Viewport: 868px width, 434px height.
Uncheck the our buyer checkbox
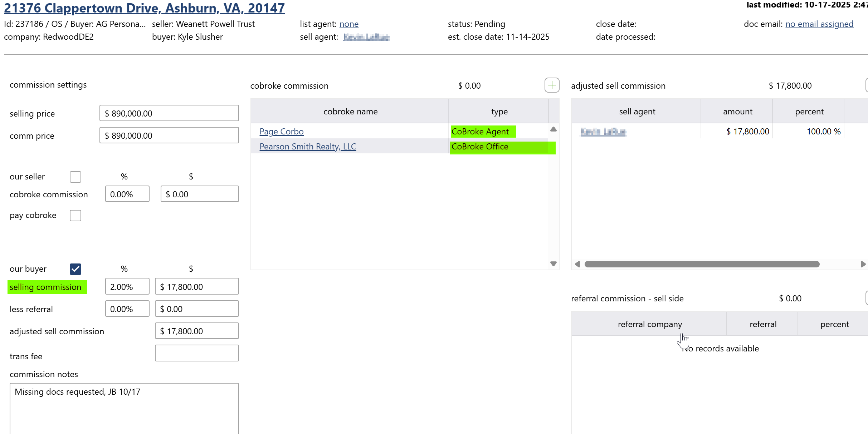(75, 269)
